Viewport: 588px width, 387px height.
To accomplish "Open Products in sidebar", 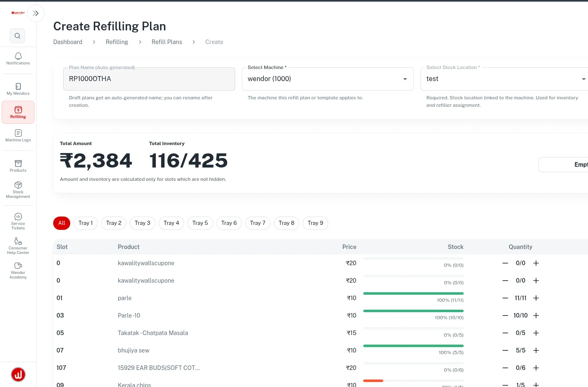I will (x=18, y=166).
